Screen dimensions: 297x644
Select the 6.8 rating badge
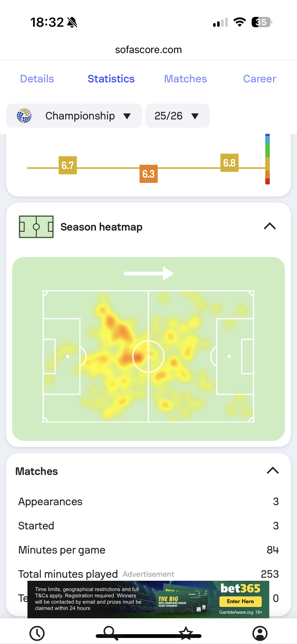click(229, 163)
